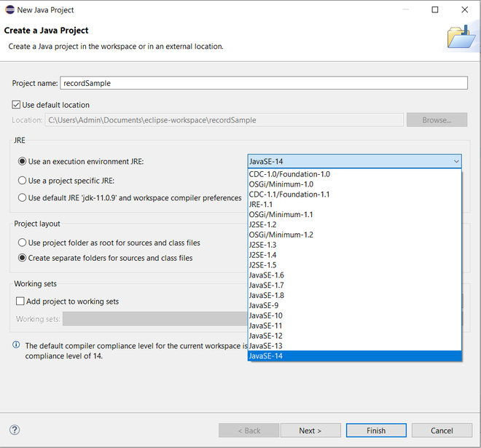
Task: Choose JavaSE-14 in dropdown list
Action: point(265,356)
